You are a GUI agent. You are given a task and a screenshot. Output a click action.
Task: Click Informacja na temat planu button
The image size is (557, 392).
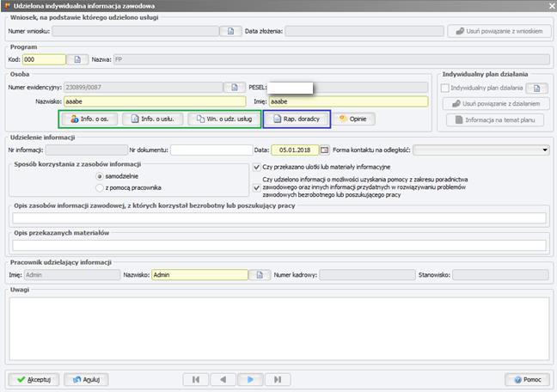click(495, 120)
